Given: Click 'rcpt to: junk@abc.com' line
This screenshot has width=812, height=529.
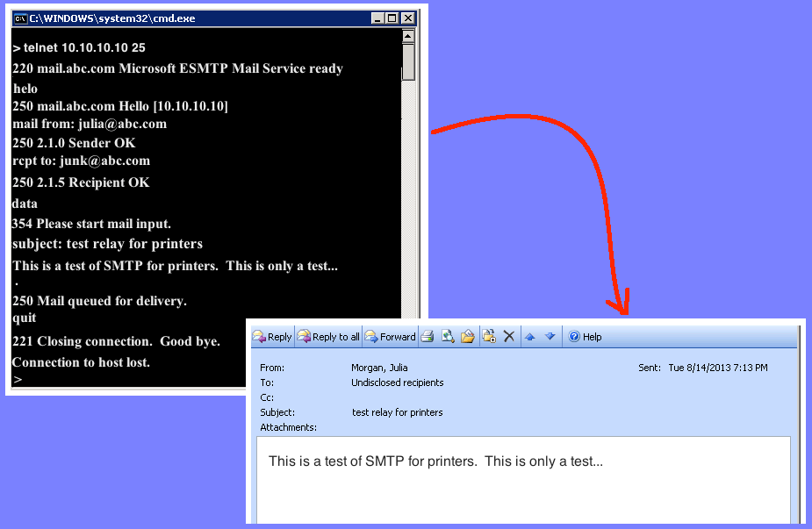Looking at the screenshot, I should [x=82, y=161].
